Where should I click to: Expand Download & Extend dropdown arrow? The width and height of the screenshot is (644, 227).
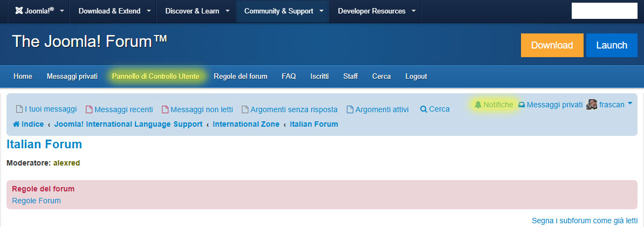(x=149, y=11)
